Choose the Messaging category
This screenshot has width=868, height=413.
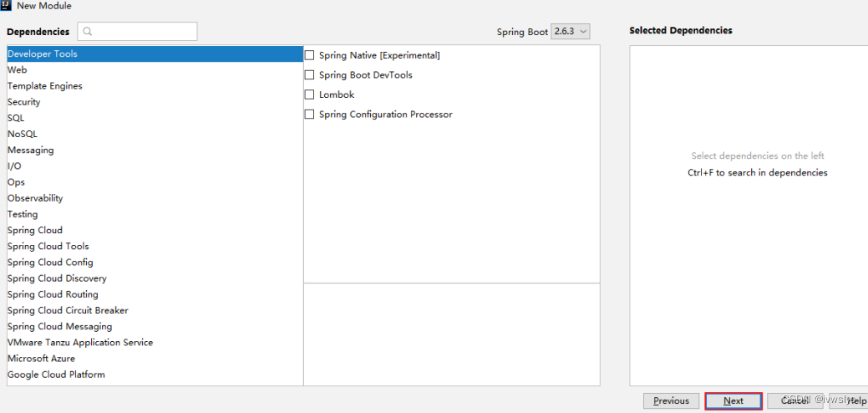pyautogui.click(x=155, y=150)
